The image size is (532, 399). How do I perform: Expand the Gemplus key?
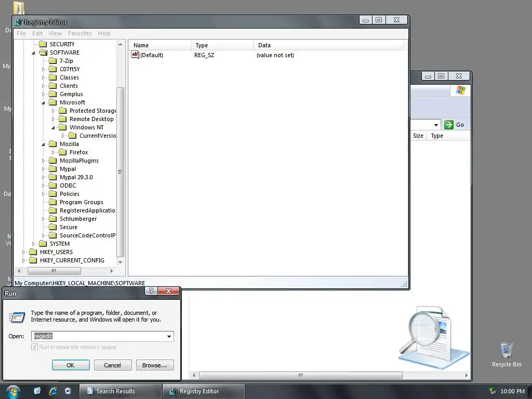pyautogui.click(x=43, y=95)
